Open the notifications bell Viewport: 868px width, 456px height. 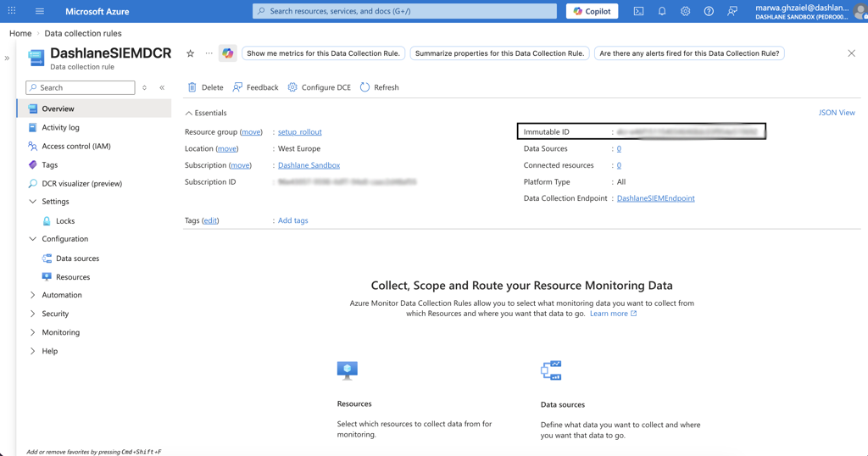point(662,11)
